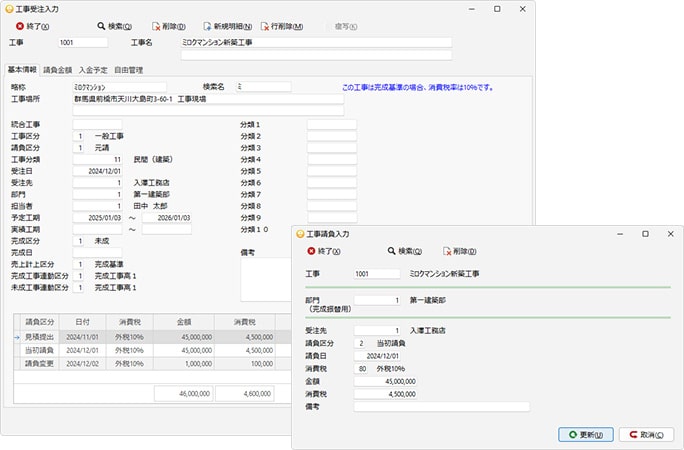Click the 金額 field showing 45,000,000

(x=385, y=382)
